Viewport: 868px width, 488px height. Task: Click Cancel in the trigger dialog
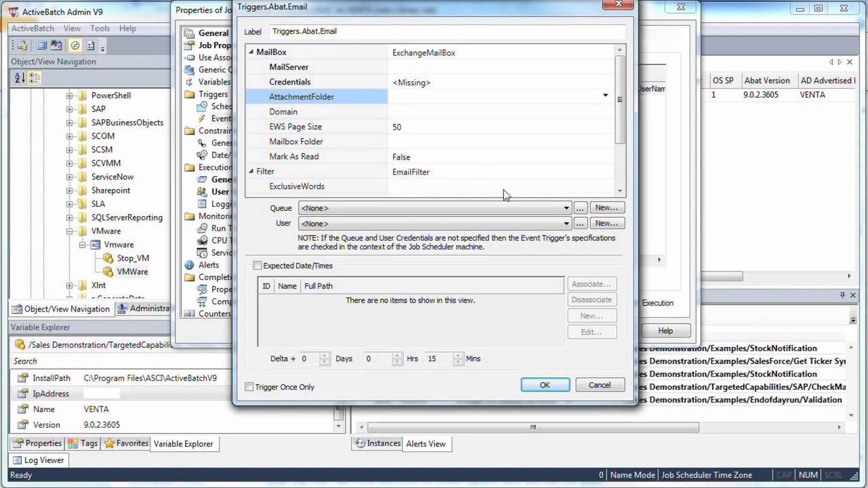[x=600, y=385]
